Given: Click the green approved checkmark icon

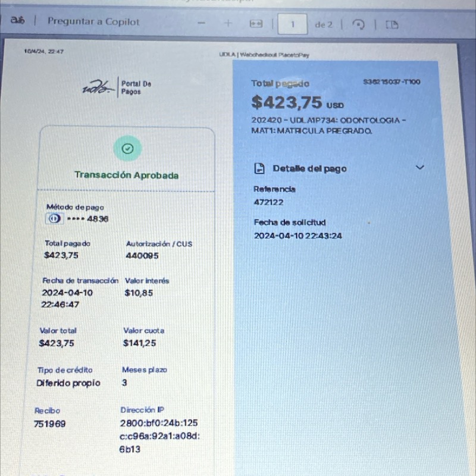Looking at the screenshot, I should (x=127, y=149).
